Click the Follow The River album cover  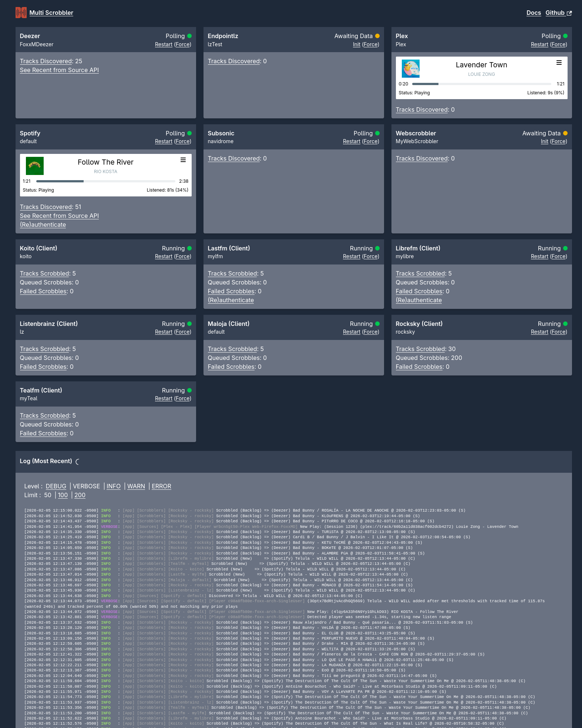35,166
